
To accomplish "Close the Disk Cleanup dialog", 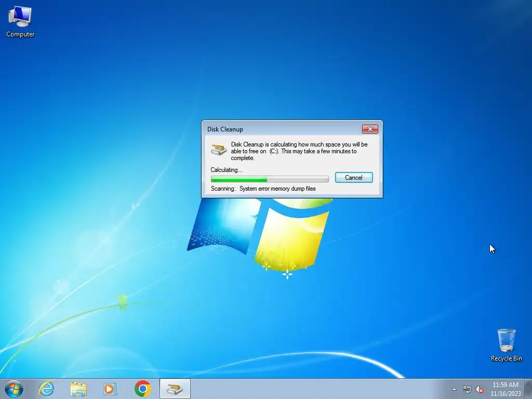I will point(370,129).
